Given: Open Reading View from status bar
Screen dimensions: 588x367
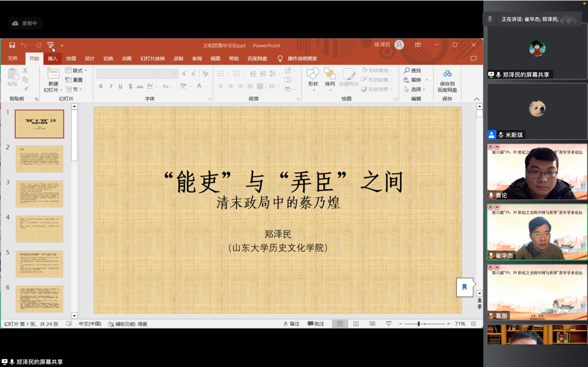Looking at the screenshot, I should 372,324.
